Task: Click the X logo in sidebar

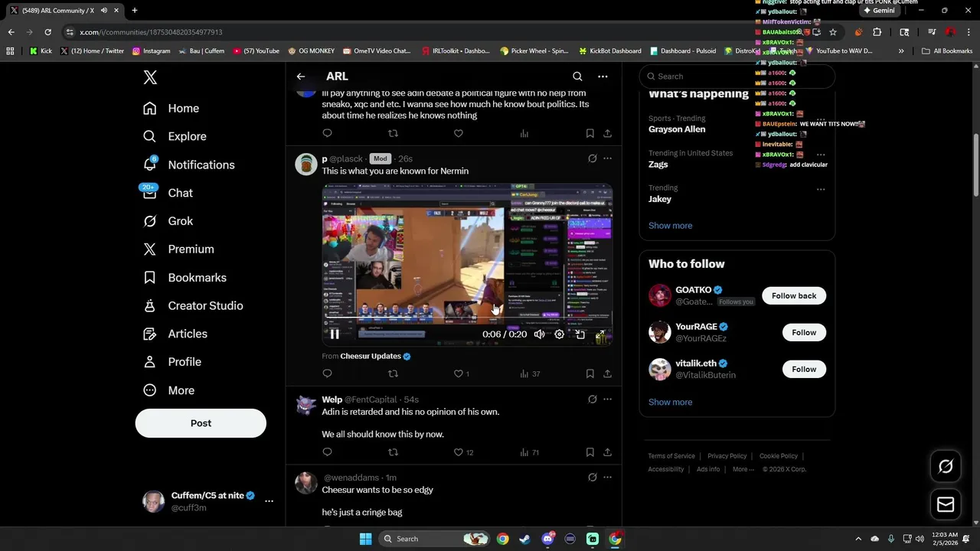Action: tap(150, 77)
